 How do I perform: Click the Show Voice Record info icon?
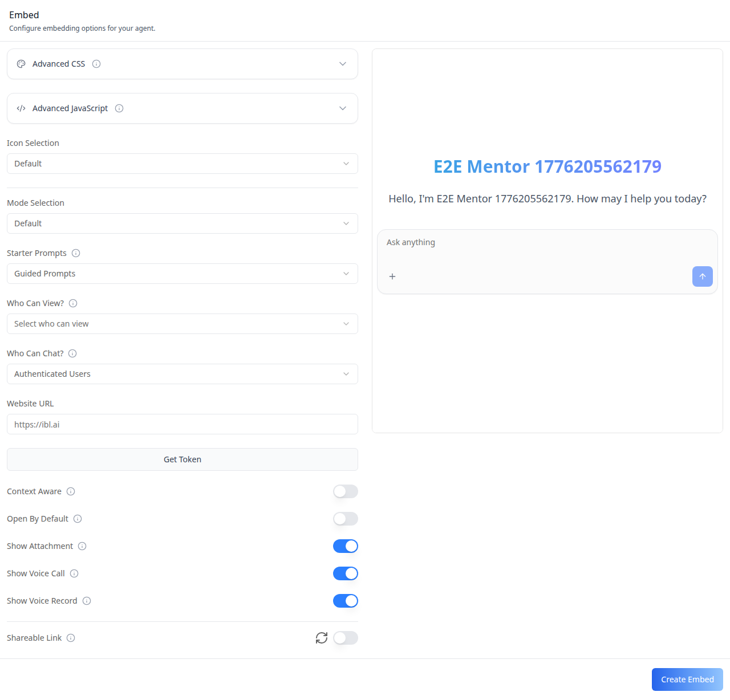pos(87,601)
